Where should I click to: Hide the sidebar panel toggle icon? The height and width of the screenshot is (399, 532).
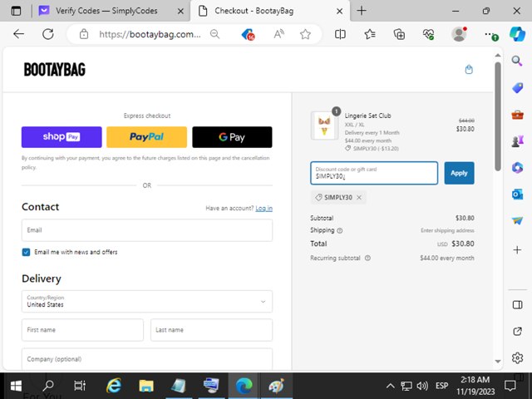517,305
